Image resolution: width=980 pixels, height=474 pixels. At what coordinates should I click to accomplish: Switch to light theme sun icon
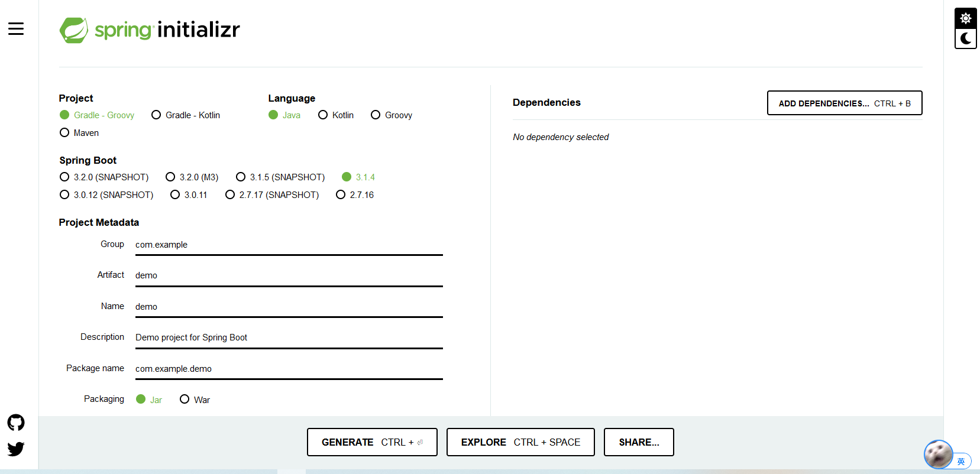pyautogui.click(x=966, y=18)
